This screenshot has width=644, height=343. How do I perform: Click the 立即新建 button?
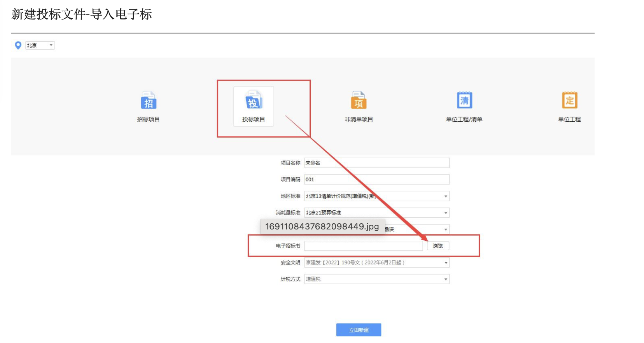[359, 330]
